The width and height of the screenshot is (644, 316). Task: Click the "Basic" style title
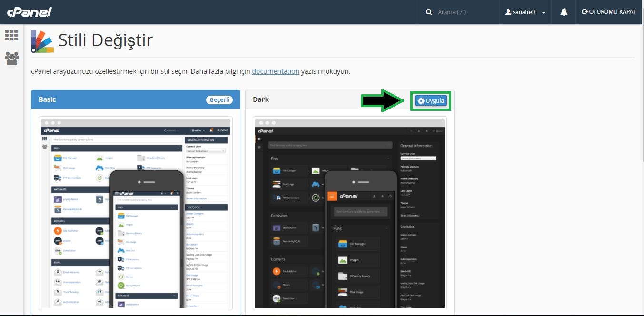click(x=47, y=99)
